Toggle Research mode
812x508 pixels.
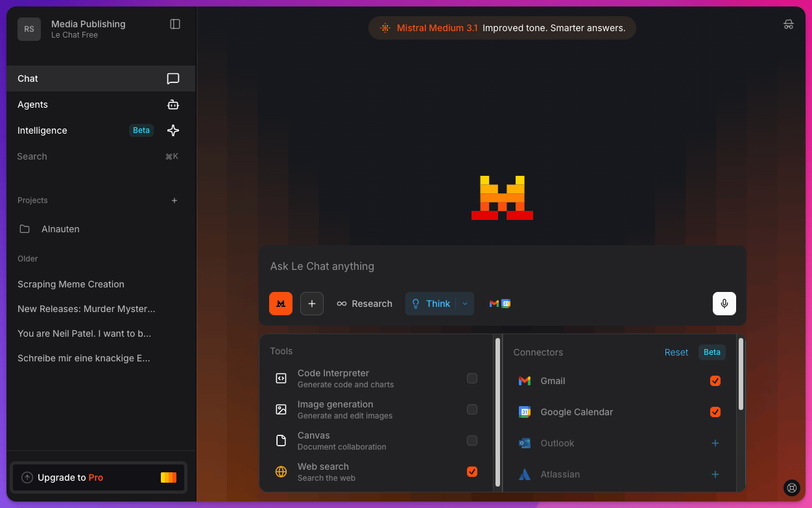click(x=364, y=304)
